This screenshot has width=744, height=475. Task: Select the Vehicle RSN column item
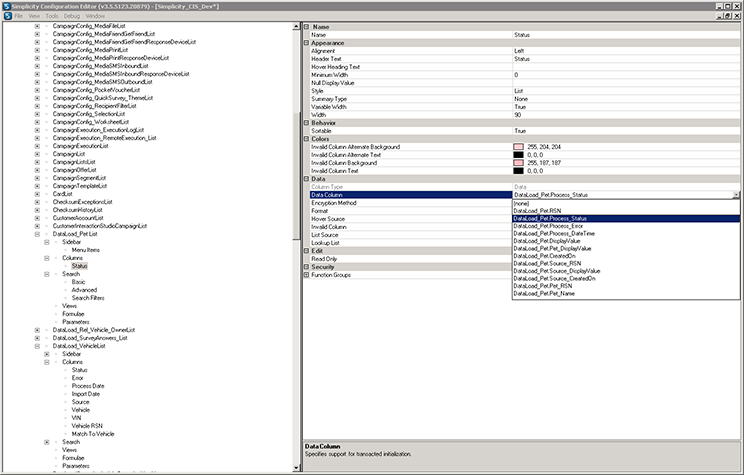click(87, 426)
